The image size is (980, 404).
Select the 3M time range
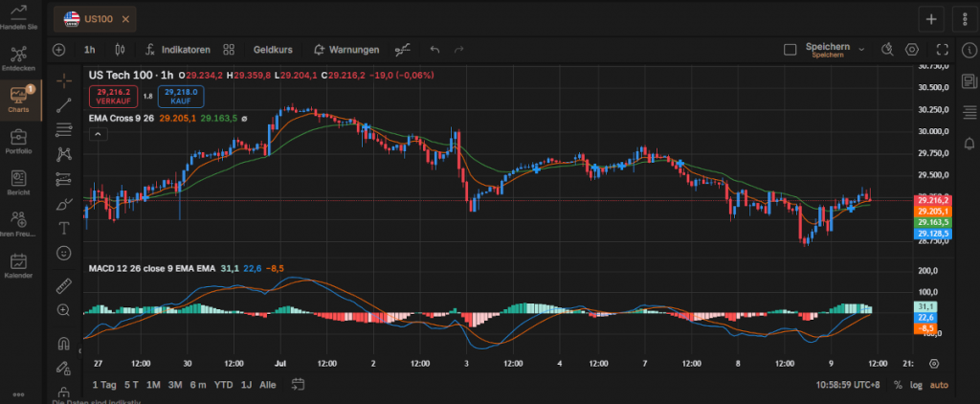pos(175,385)
